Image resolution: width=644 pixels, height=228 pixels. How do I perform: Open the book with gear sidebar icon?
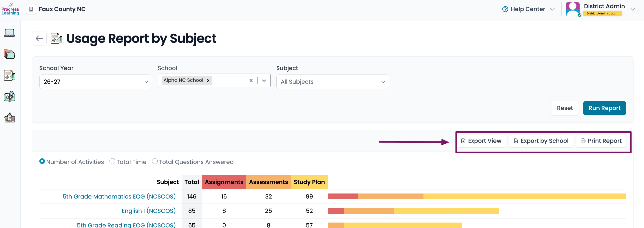[x=9, y=96]
